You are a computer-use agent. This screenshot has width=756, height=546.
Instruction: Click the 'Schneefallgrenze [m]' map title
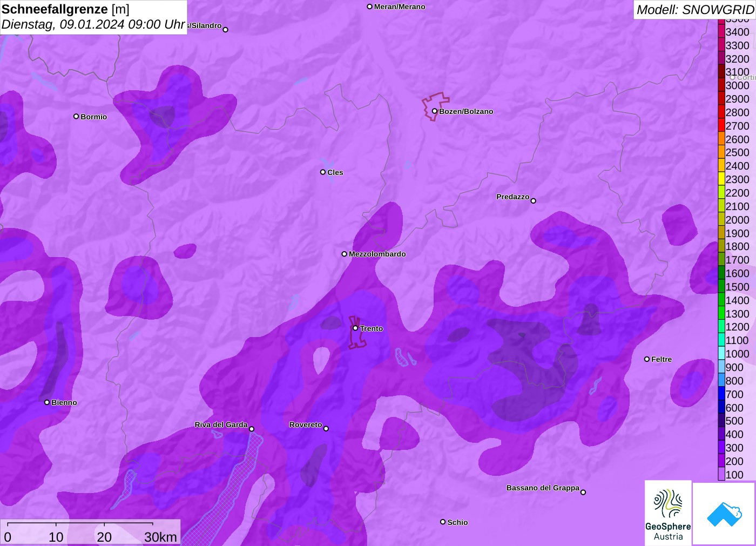click(x=65, y=9)
